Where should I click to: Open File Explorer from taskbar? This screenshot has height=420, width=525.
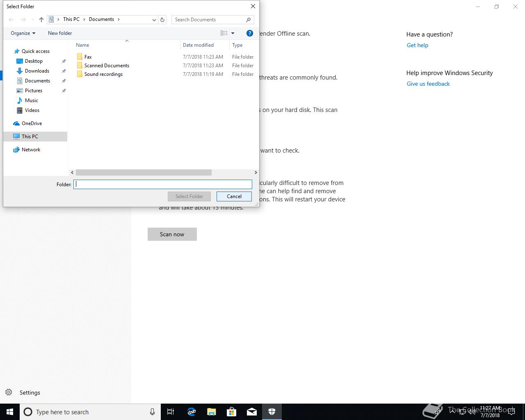click(212, 412)
